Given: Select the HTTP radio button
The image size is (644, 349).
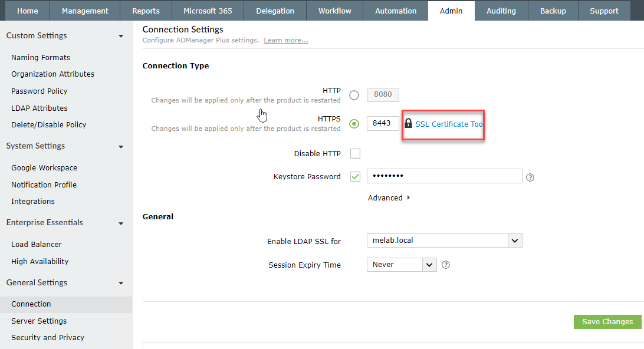Looking at the screenshot, I should pos(354,96).
